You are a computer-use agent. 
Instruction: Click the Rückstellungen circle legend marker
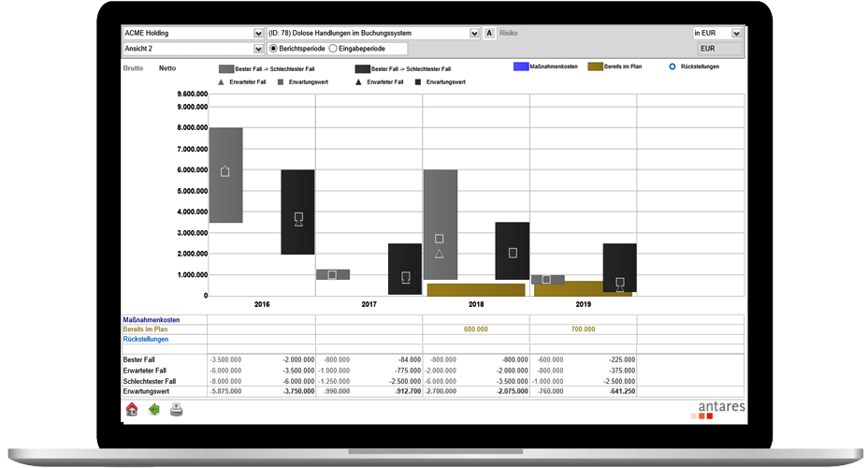coord(673,66)
